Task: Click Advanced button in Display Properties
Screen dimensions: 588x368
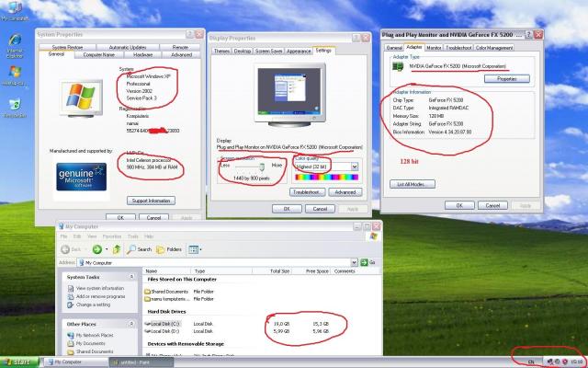Action: (x=345, y=192)
